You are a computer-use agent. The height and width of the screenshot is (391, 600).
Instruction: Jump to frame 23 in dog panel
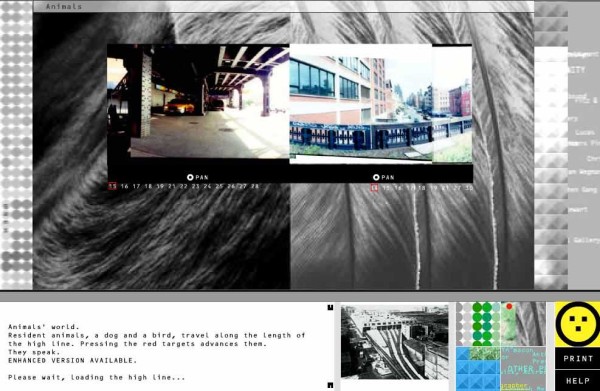(x=196, y=186)
